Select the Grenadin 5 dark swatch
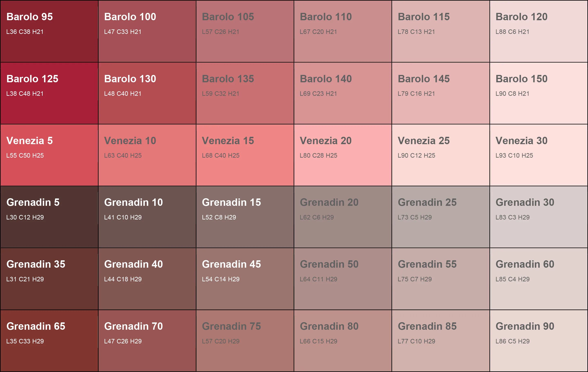 click(49, 217)
